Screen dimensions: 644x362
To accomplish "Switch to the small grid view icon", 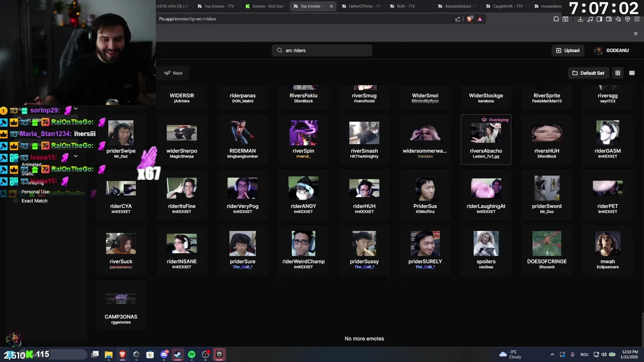I will coord(632,73).
